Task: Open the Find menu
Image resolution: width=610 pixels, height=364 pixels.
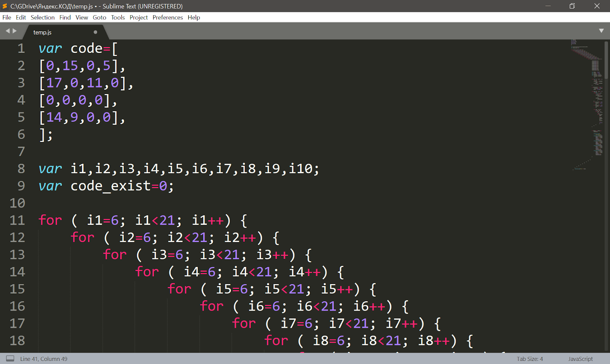Action: pos(65,18)
